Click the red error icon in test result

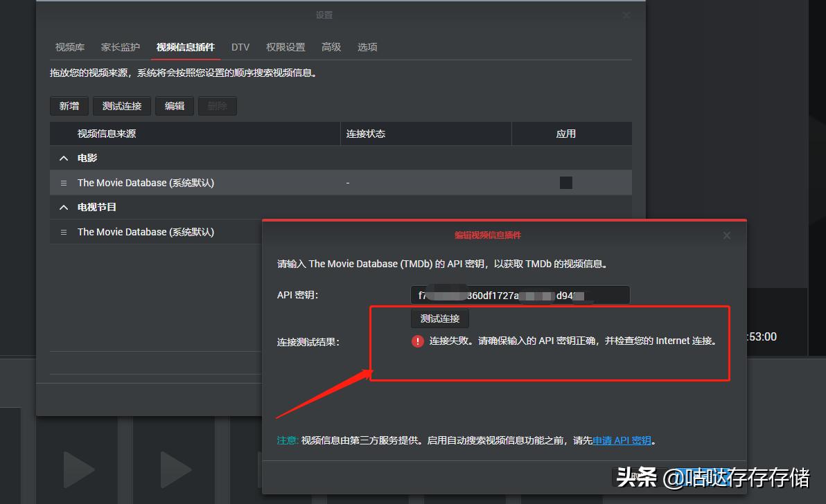pyautogui.click(x=416, y=340)
